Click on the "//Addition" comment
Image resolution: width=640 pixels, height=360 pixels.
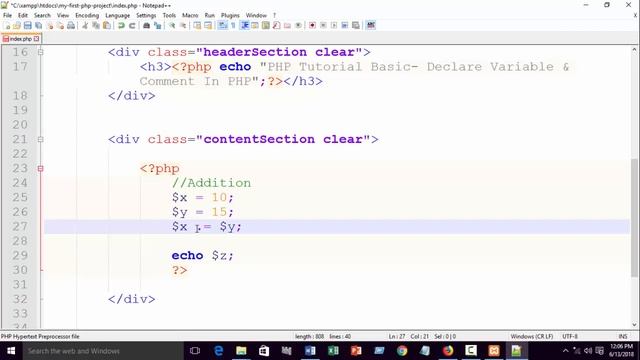[x=211, y=183]
